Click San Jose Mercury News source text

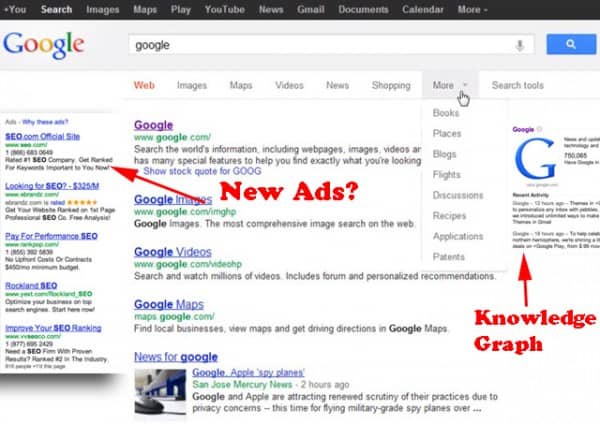(242, 385)
